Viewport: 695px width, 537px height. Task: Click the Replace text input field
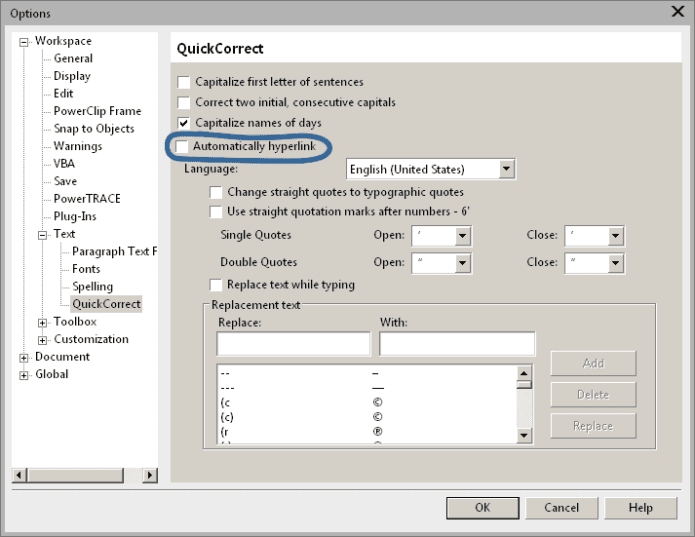[x=292, y=344]
